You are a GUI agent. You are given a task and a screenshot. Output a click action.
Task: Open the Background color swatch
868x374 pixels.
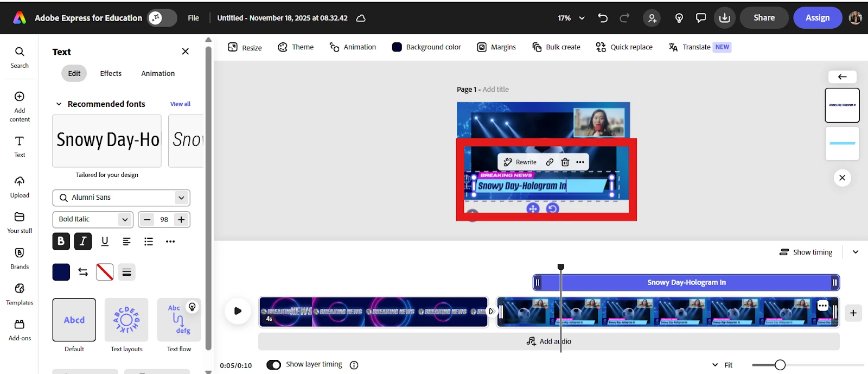coord(397,47)
